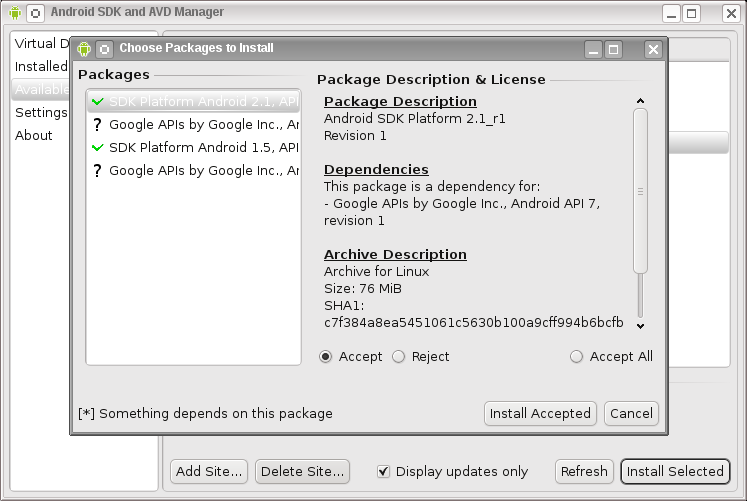Minimize the Choose Packages to Install dialog

click(594, 50)
